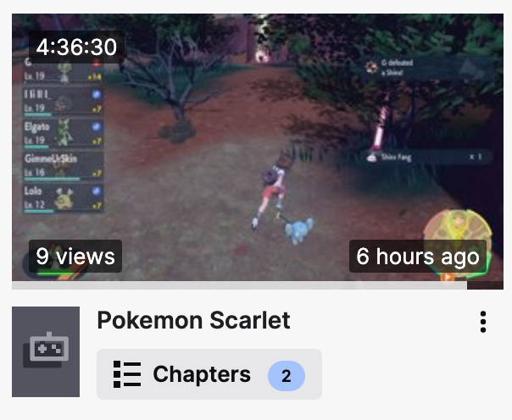Click the blue chapter count badge
The image size is (512, 420).
(287, 376)
